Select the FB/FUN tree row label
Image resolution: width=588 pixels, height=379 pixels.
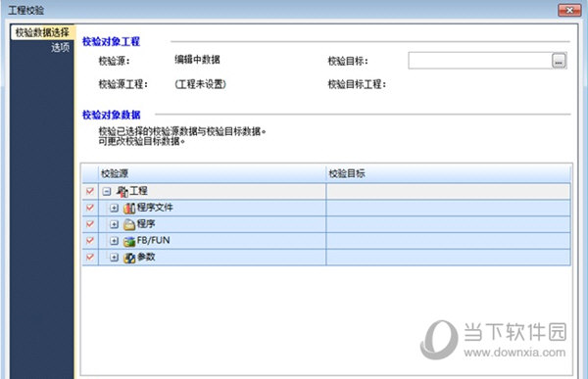(x=154, y=240)
